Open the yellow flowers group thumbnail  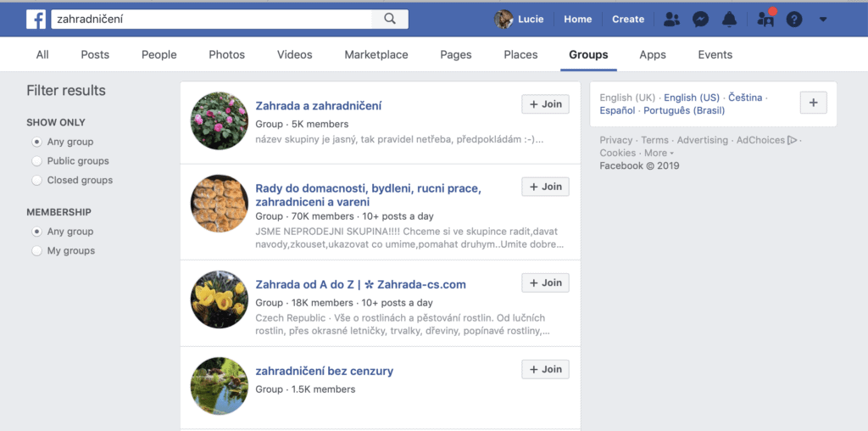click(220, 299)
